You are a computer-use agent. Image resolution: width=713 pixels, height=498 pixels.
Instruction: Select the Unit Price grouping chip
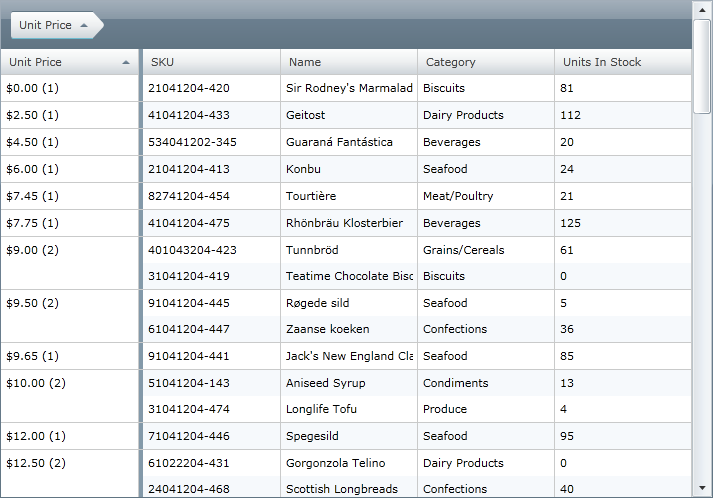[x=46, y=24]
